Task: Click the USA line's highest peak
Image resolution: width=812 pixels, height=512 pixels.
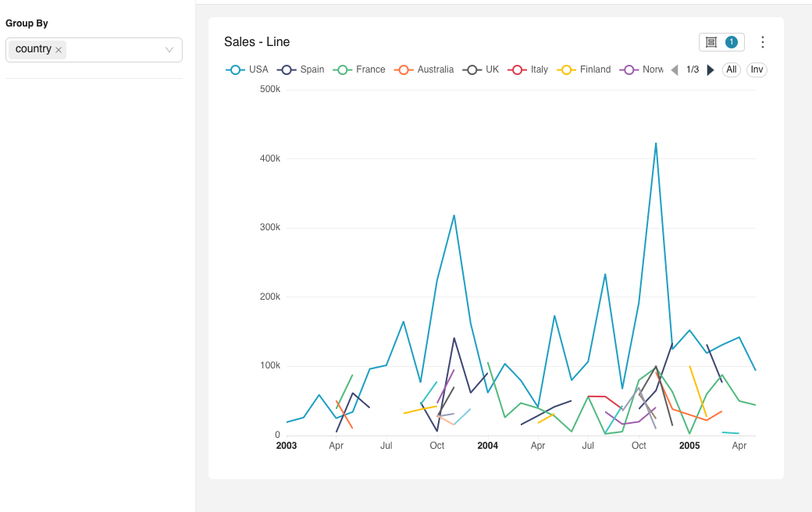Action: pos(656,144)
